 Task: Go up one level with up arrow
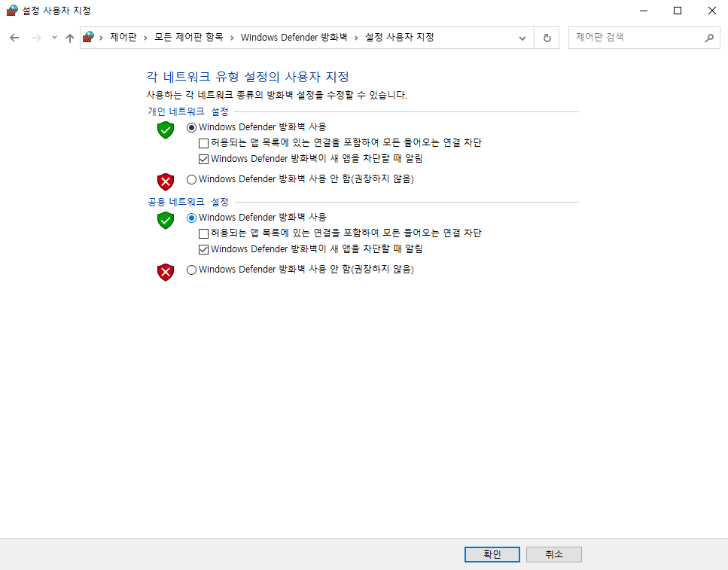[70, 38]
